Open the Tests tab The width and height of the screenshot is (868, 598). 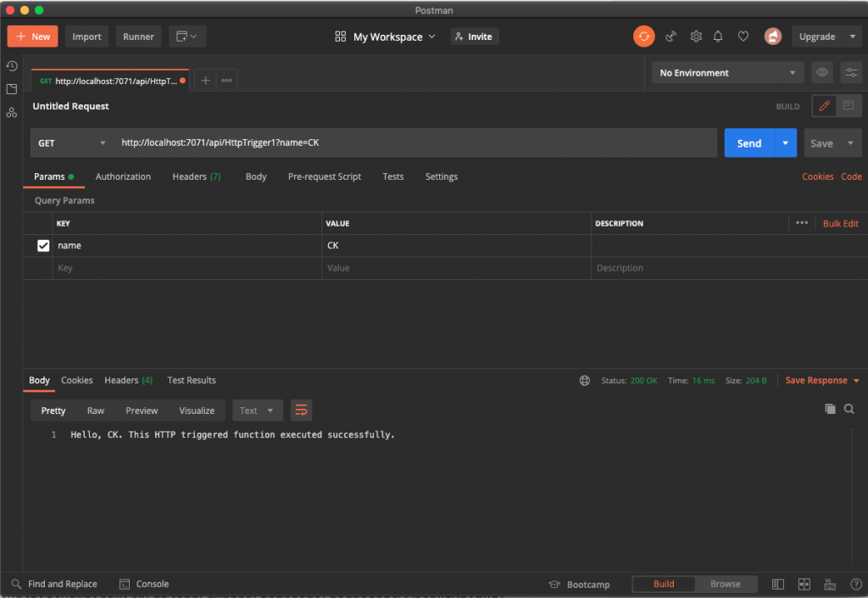[x=393, y=176]
